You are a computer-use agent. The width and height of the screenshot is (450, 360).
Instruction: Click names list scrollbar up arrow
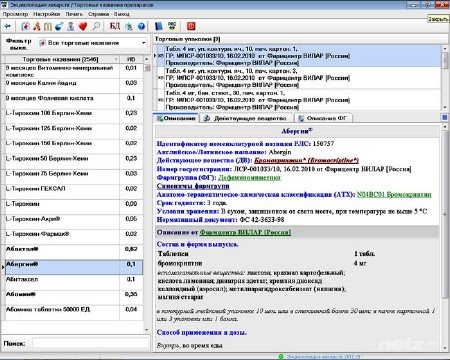147,59
